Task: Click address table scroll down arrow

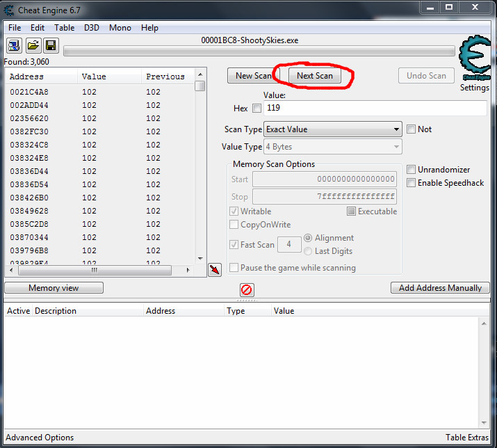Action: pyautogui.click(x=484, y=423)
